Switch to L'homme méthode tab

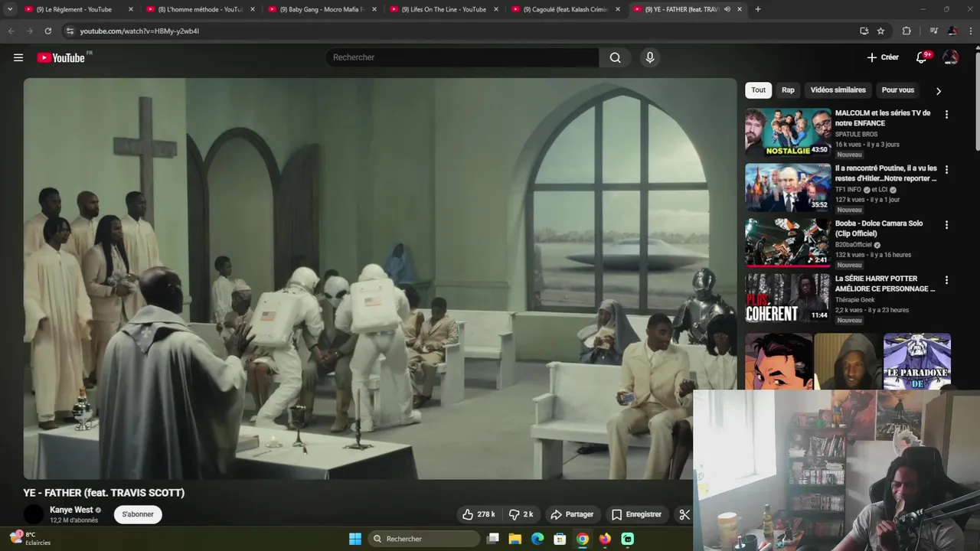coord(201,9)
